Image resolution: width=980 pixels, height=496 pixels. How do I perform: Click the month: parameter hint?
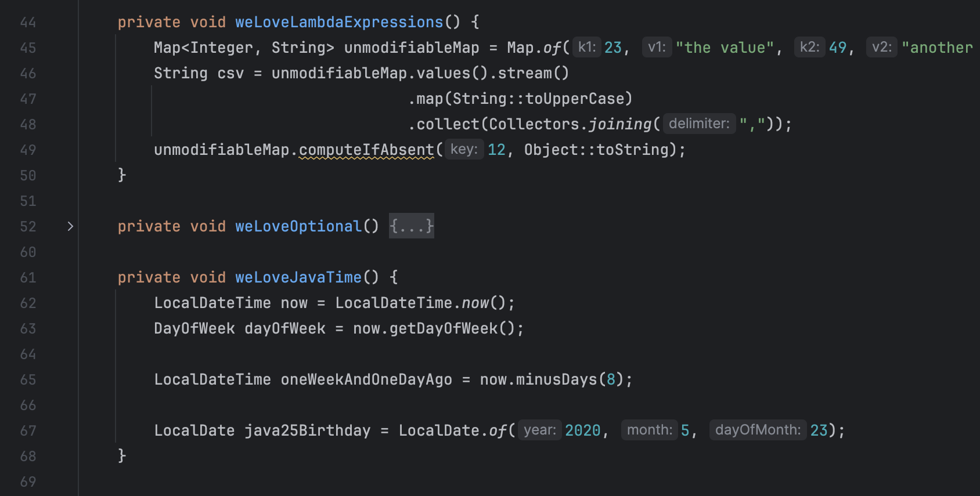650,430
